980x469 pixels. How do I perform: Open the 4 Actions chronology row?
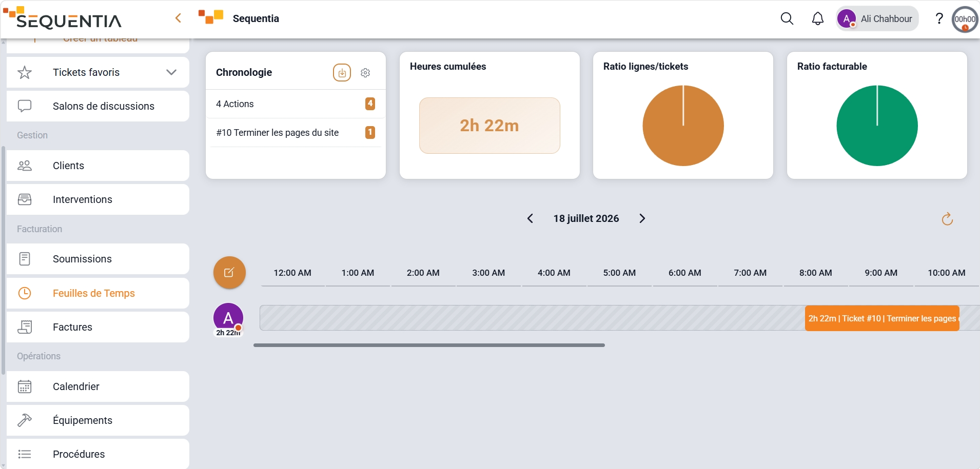click(296, 104)
